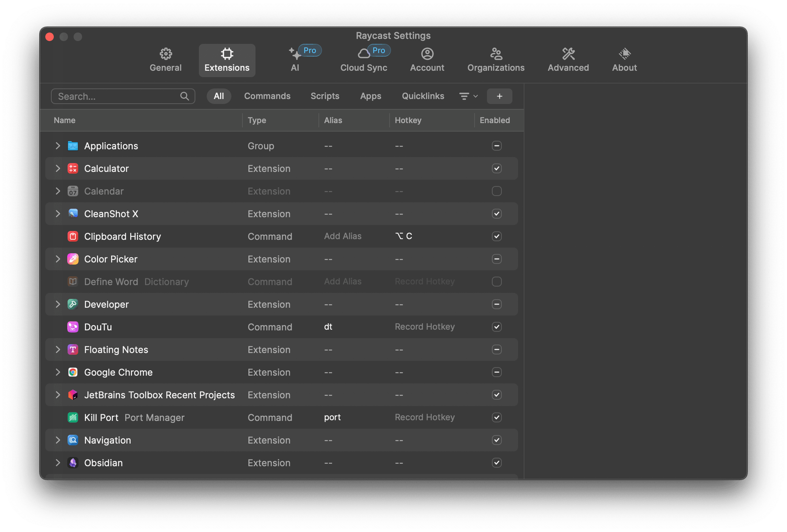Screen dimensions: 787x532
Task: Open the filter options dropdown
Action: click(x=469, y=96)
